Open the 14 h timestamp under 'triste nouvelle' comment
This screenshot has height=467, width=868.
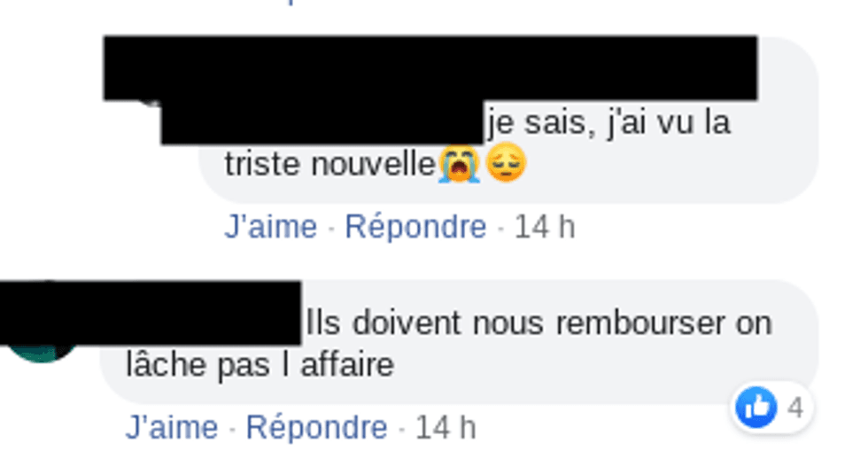[x=545, y=227]
